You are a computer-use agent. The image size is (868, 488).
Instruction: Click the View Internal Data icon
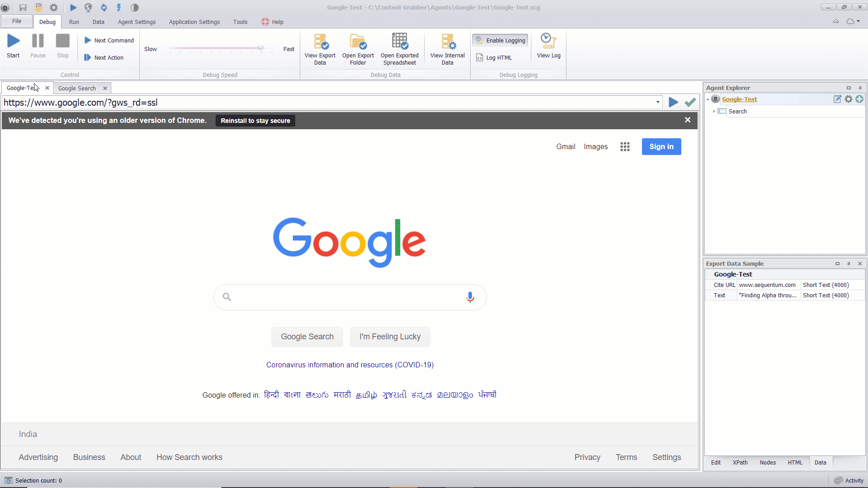pyautogui.click(x=447, y=48)
